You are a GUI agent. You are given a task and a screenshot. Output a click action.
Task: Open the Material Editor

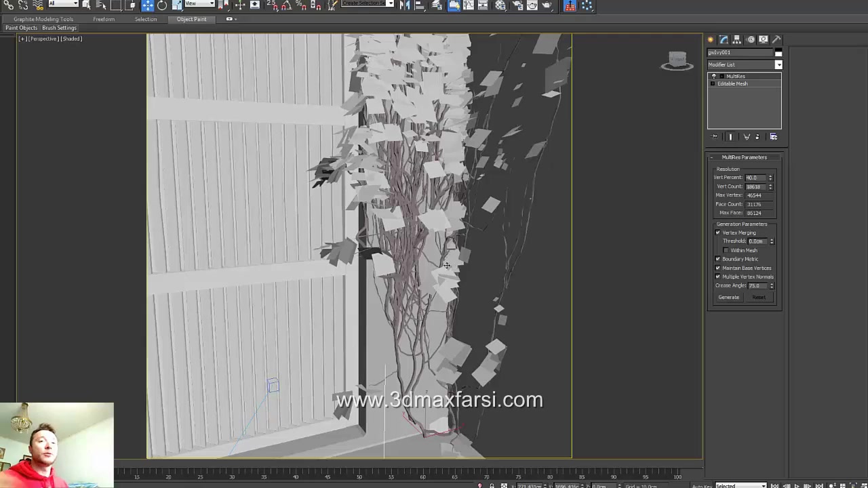[500, 5]
